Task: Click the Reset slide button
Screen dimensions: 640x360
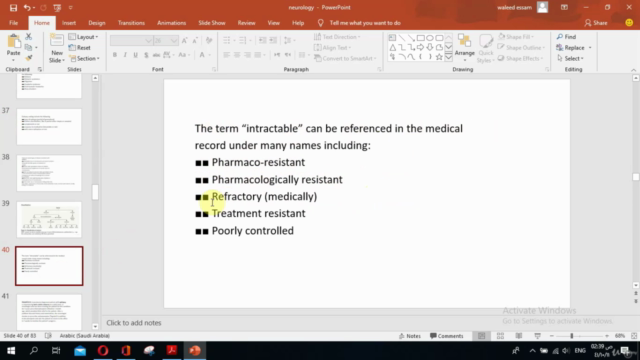Action: [x=80, y=48]
